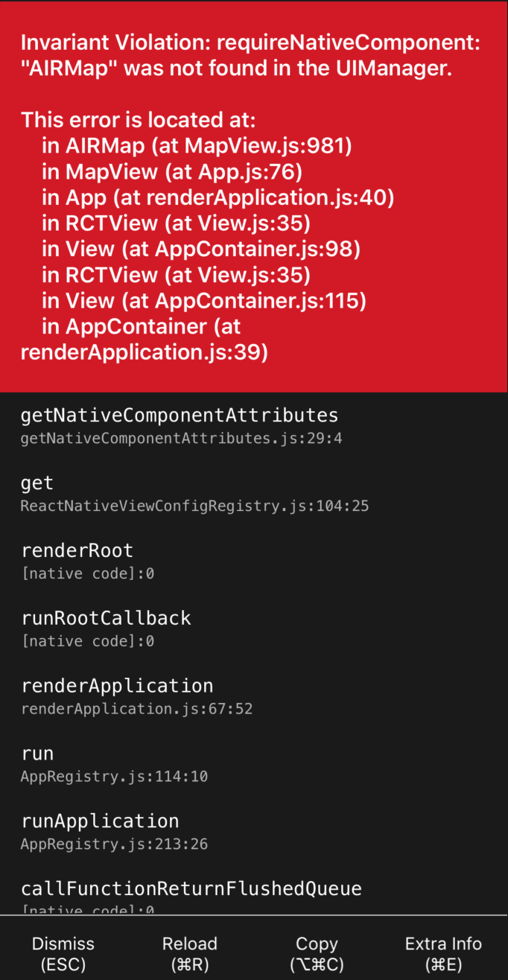Open Extra Info panel
The height and width of the screenshot is (980, 508).
tap(443, 953)
